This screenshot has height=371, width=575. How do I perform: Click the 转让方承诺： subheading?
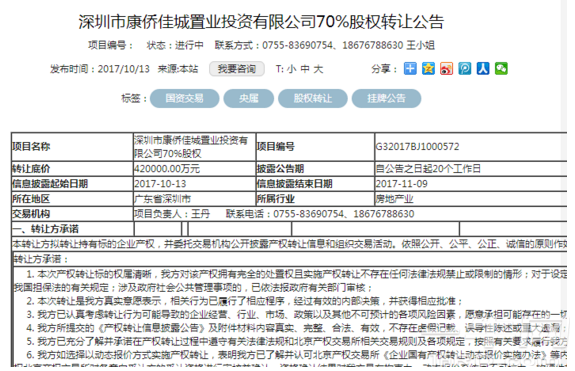(41, 259)
